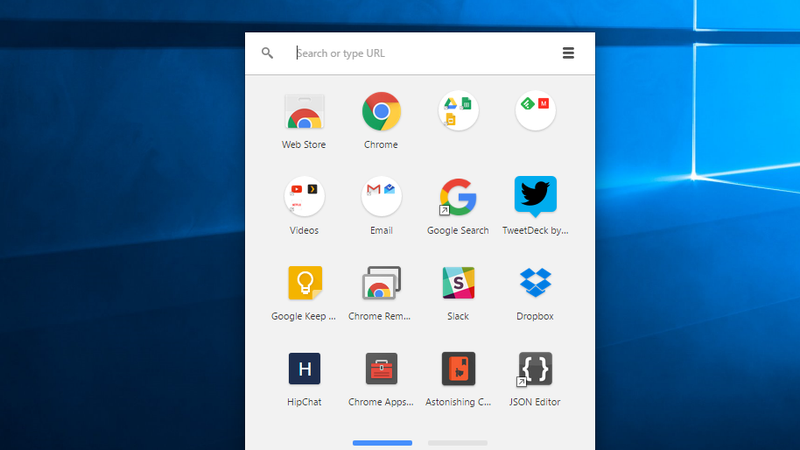Open the TweetDeck app
Image resolution: width=800 pixels, height=450 pixels.
click(x=535, y=197)
